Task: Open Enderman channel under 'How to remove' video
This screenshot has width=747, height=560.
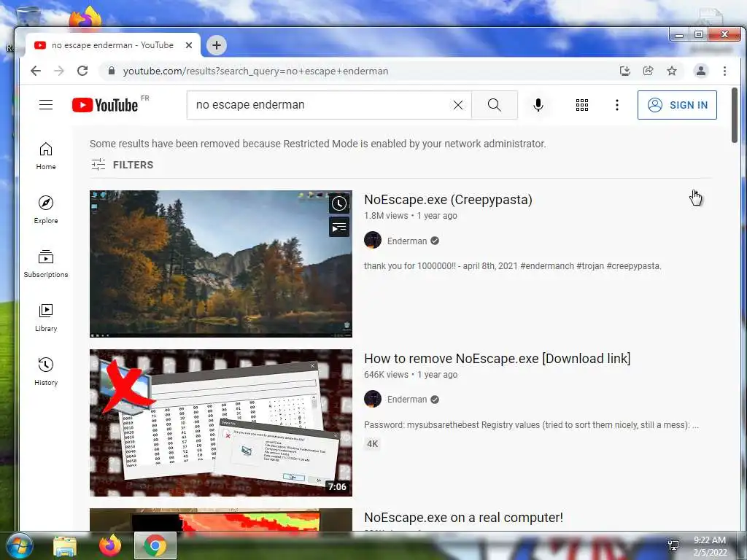Action: pos(407,400)
